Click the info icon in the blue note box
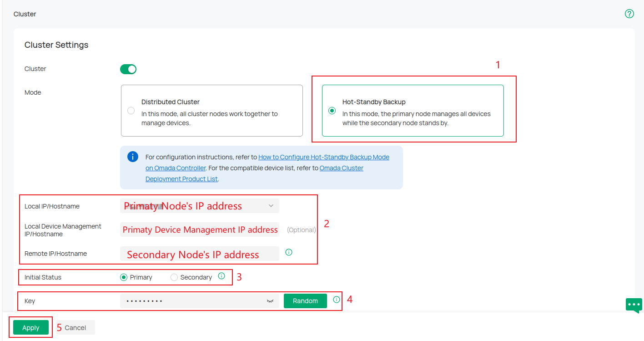 click(x=133, y=156)
